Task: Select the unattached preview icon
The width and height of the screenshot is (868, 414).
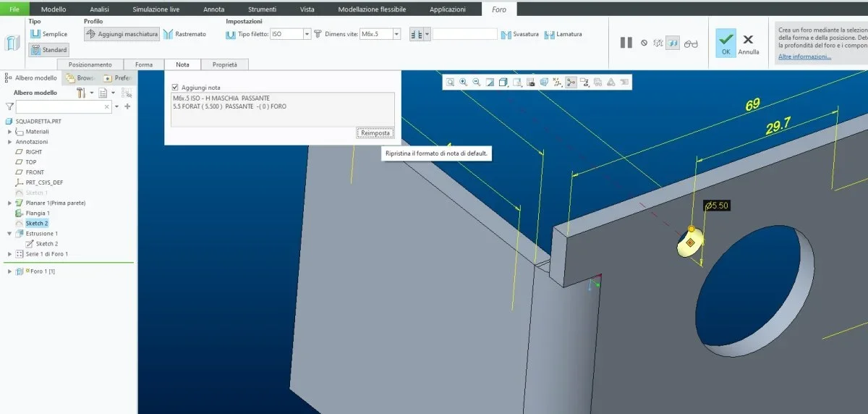Action: point(658,43)
